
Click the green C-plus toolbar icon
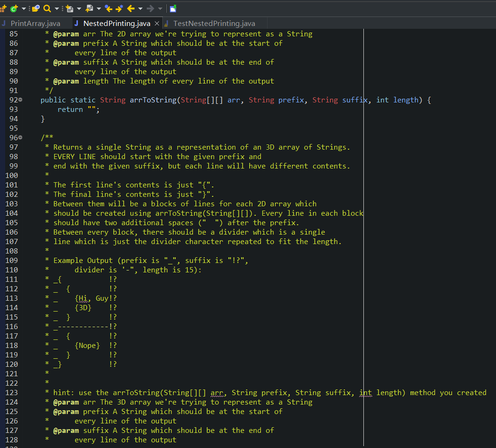pos(13,8)
